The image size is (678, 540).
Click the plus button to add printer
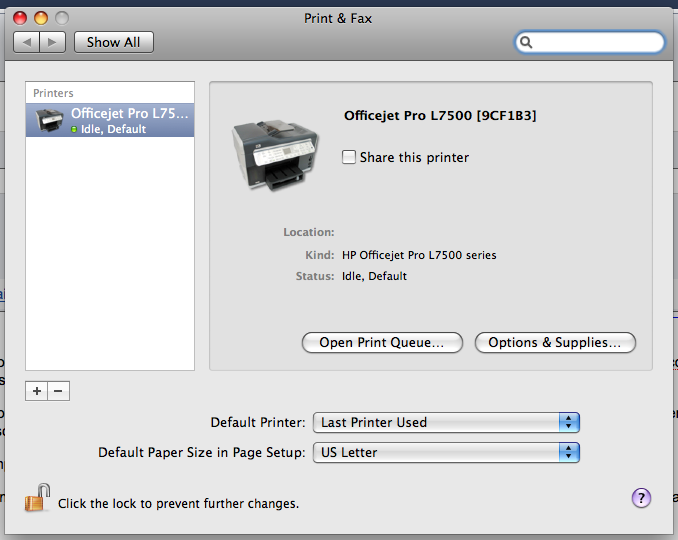(37, 391)
